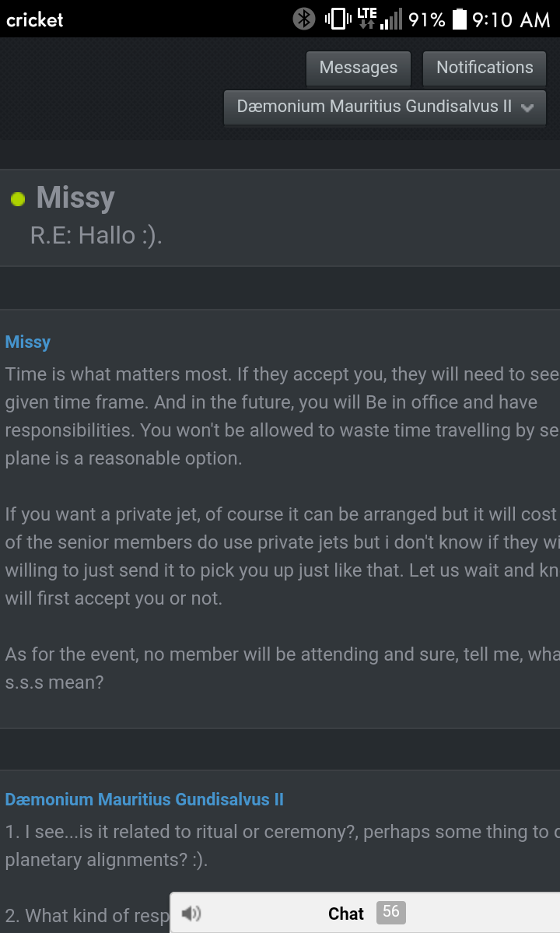Tap the 91% battery percentage text

click(x=427, y=19)
